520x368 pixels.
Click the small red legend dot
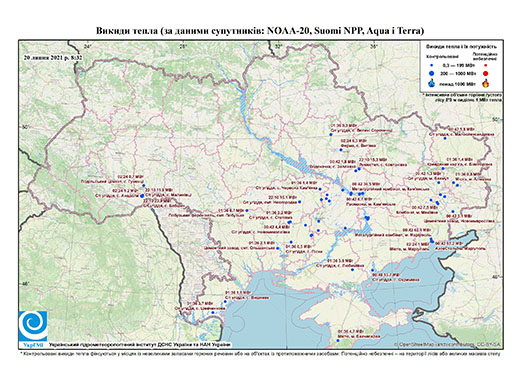click(x=486, y=65)
